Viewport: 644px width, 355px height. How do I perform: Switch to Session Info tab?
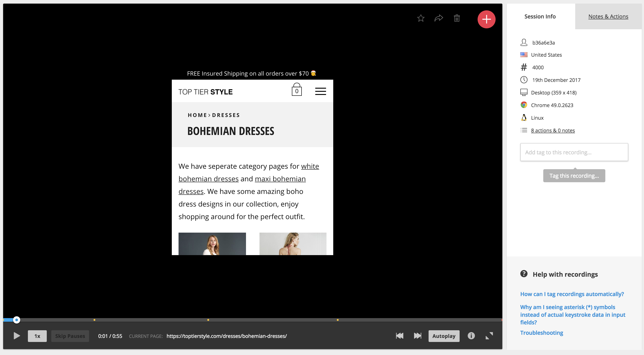(x=540, y=16)
